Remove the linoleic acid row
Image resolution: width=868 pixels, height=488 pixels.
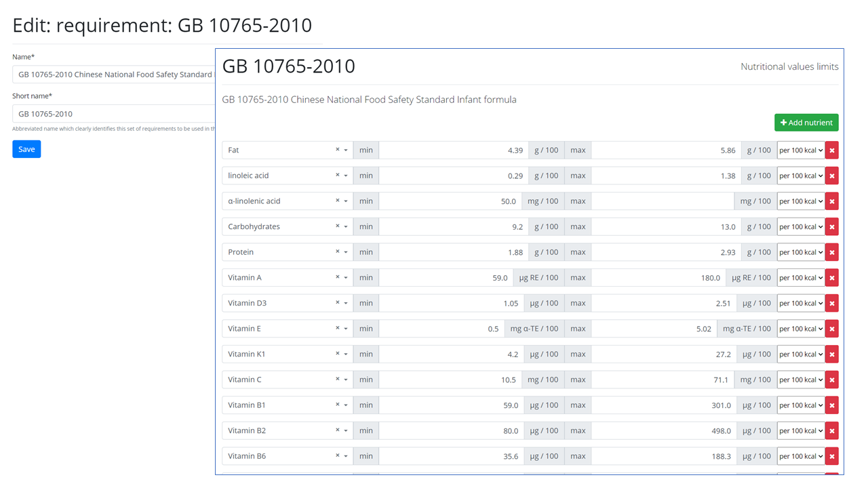pyautogui.click(x=832, y=176)
